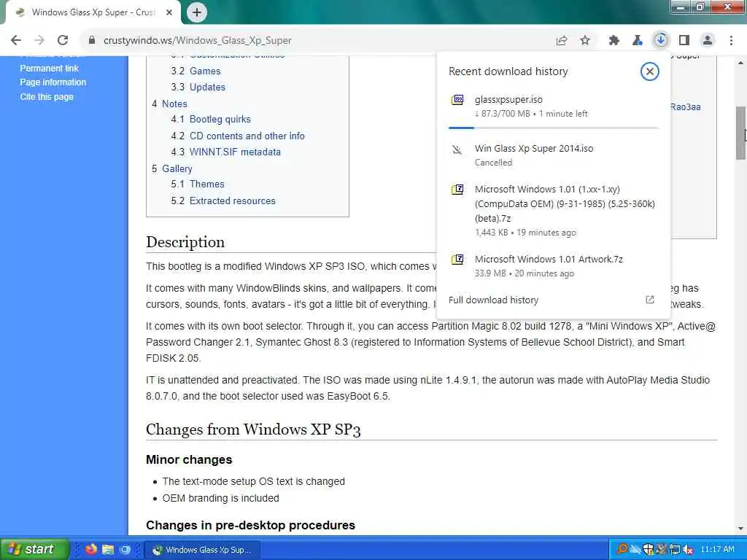The height and width of the screenshot is (560, 747).
Task: Open the side panel icon
Action: [x=684, y=41]
